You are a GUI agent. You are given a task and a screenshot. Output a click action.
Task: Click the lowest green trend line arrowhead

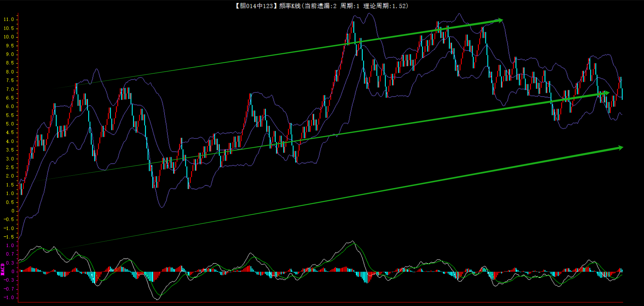coord(619,148)
